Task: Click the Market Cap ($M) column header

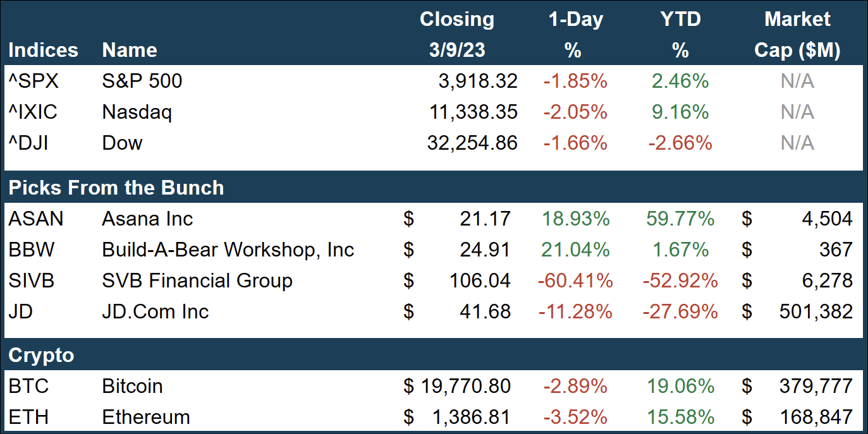Action: coord(797,34)
